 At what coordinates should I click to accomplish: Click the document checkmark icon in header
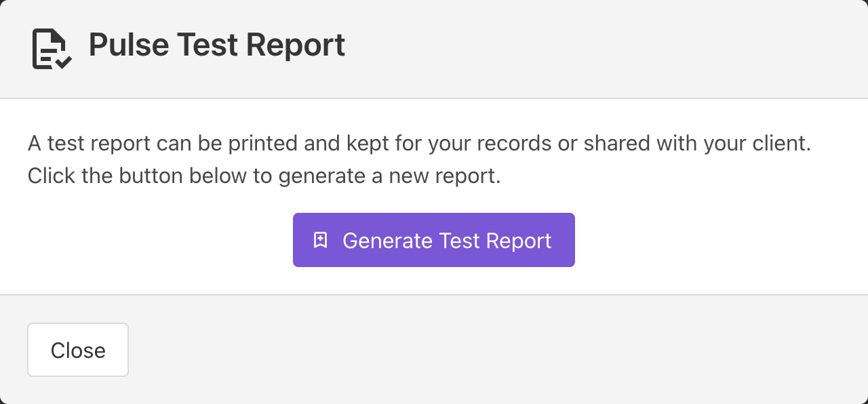pyautogui.click(x=51, y=49)
